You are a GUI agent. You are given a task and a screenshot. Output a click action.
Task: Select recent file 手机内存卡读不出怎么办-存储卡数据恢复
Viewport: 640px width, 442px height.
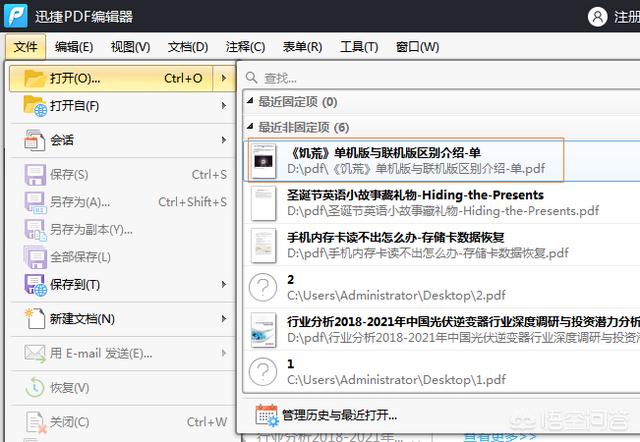click(442, 245)
